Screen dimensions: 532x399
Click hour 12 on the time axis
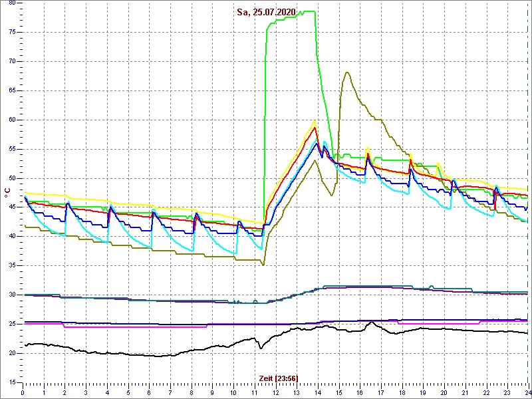[275, 392]
